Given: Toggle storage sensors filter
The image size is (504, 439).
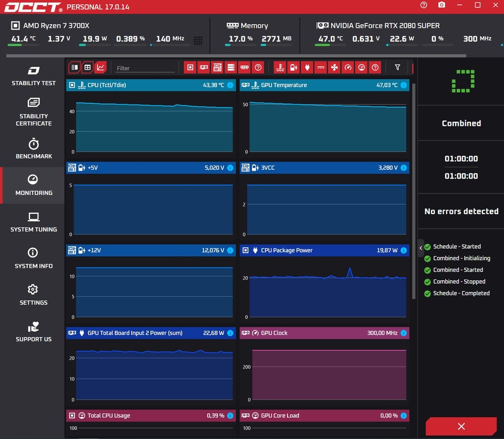Looking at the screenshot, I should pyautogui.click(x=231, y=68).
